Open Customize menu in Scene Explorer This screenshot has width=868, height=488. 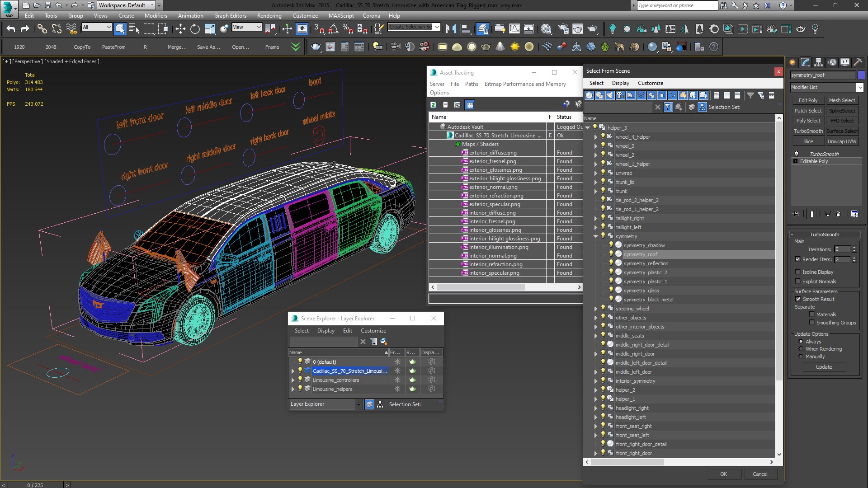(x=373, y=331)
